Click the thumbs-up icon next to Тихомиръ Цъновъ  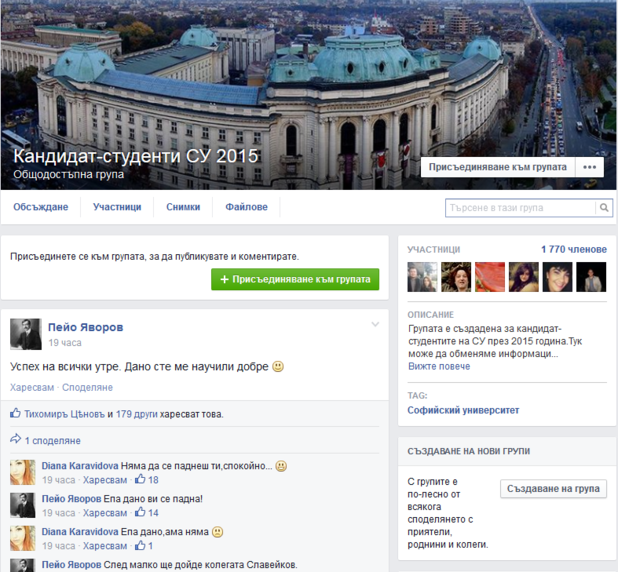pyautogui.click(x=15, y=413)
